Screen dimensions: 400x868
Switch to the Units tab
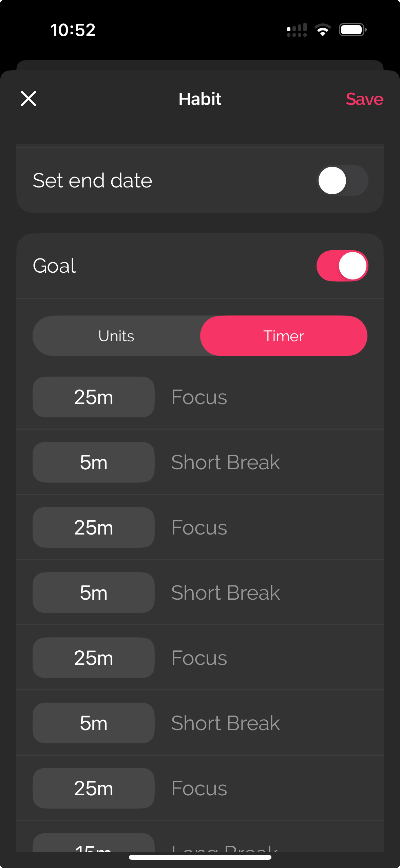click(116, 336)
